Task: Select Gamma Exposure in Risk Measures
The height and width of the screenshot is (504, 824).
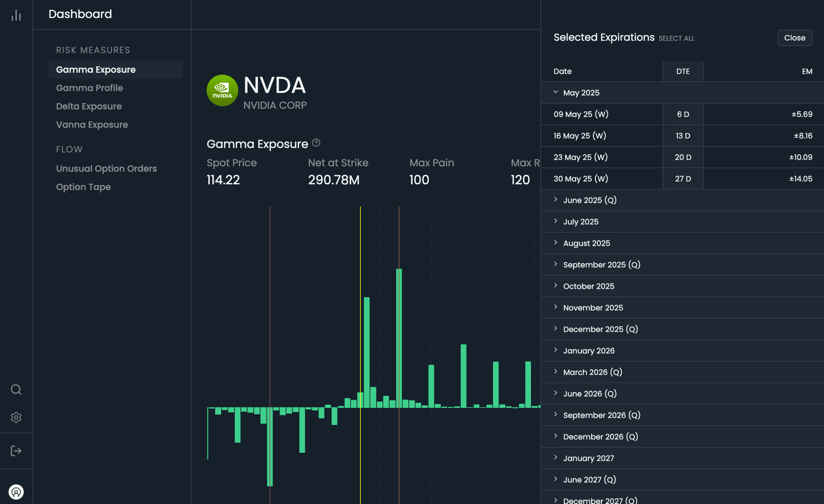Action: (x=116, y=70)
